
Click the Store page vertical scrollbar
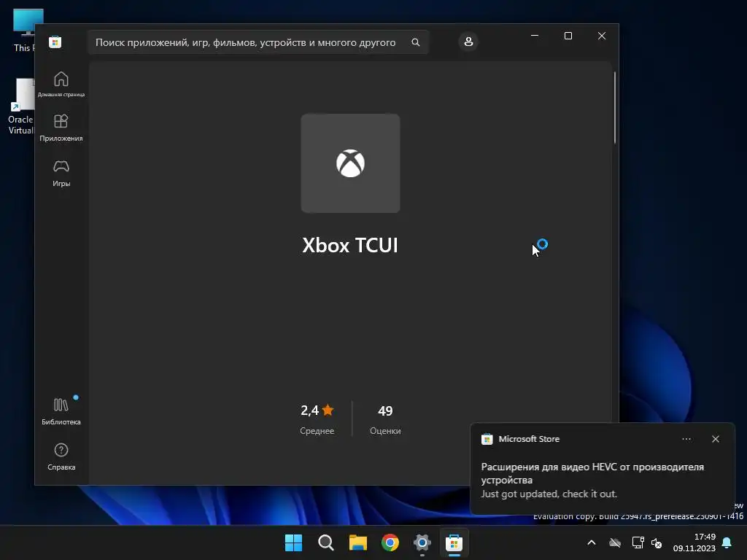(614, 107)
